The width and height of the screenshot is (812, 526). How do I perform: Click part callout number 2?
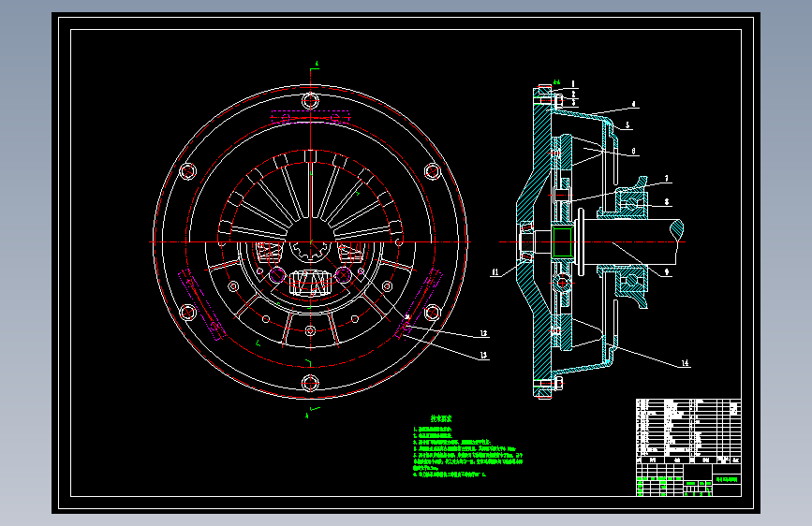coord(573,95)
